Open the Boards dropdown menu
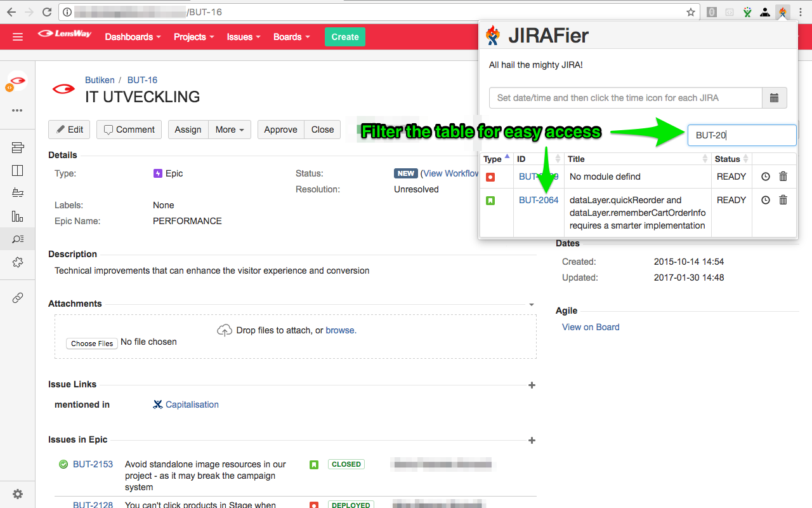 [x=292, y=37]
